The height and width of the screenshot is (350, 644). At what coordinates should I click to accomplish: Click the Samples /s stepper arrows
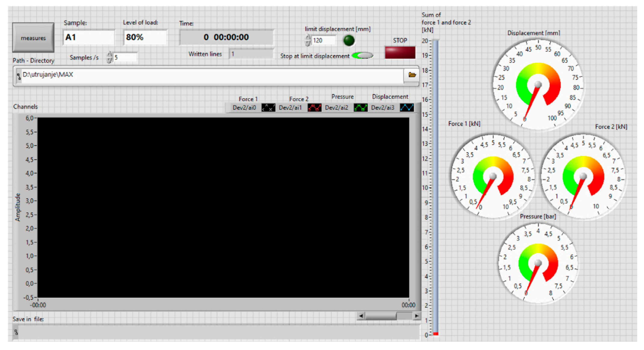point(109,57)
